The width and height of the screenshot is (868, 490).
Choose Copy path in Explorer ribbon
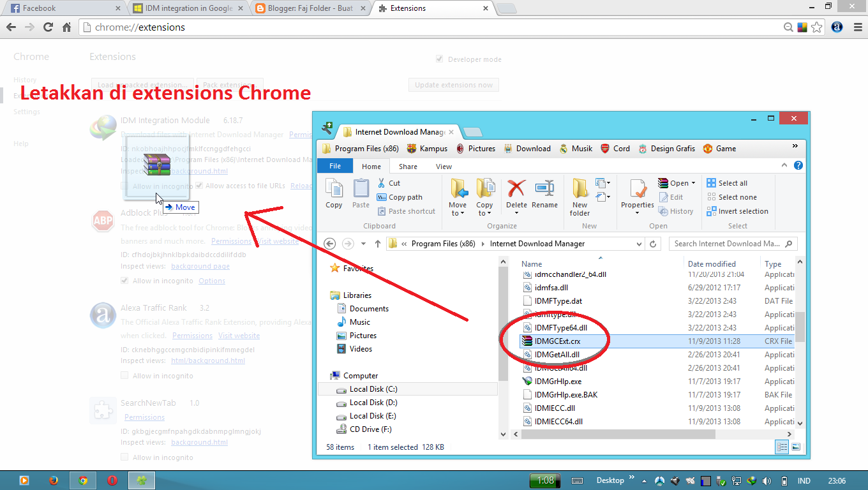coord(400,197)
